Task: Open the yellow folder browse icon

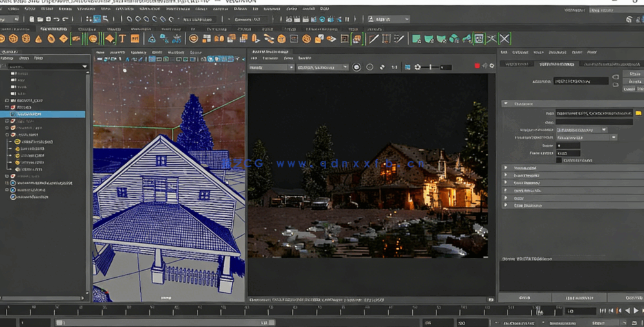Action: [x=638, y=113]
